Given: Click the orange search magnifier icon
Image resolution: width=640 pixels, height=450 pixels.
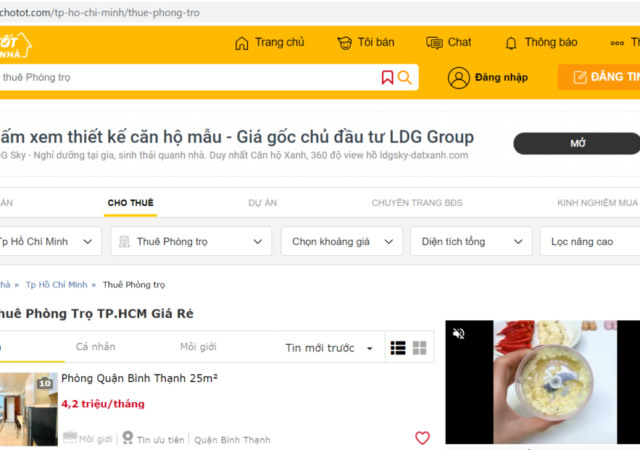Looking at the screenshot, I should coord(405,78).
